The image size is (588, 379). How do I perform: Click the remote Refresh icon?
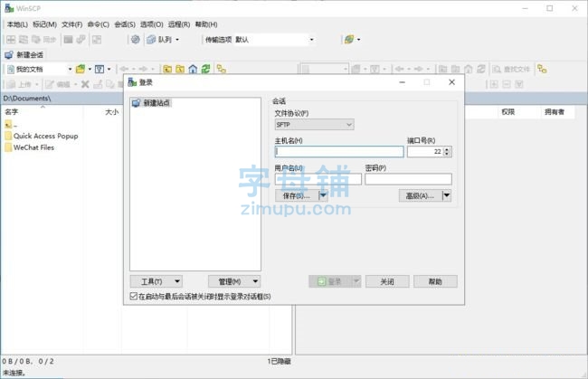(x=481, y=69)
